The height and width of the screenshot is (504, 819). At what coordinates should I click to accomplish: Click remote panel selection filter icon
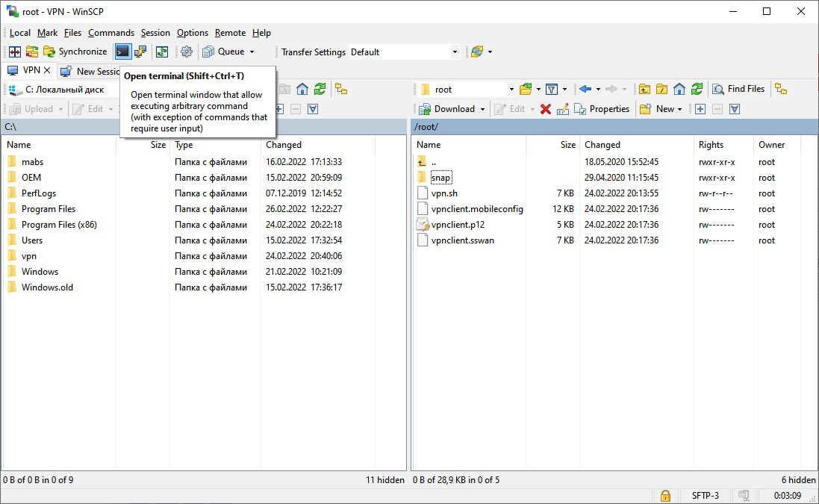pos(735,109)
